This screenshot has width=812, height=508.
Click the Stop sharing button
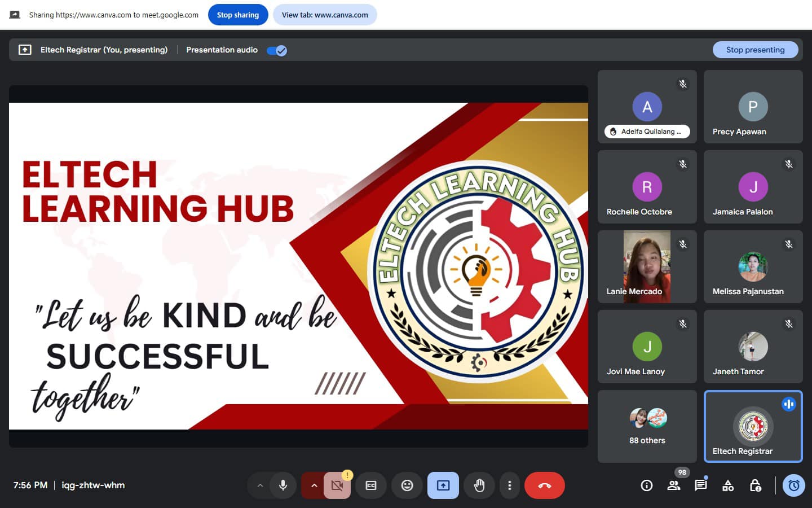point(238,15)
